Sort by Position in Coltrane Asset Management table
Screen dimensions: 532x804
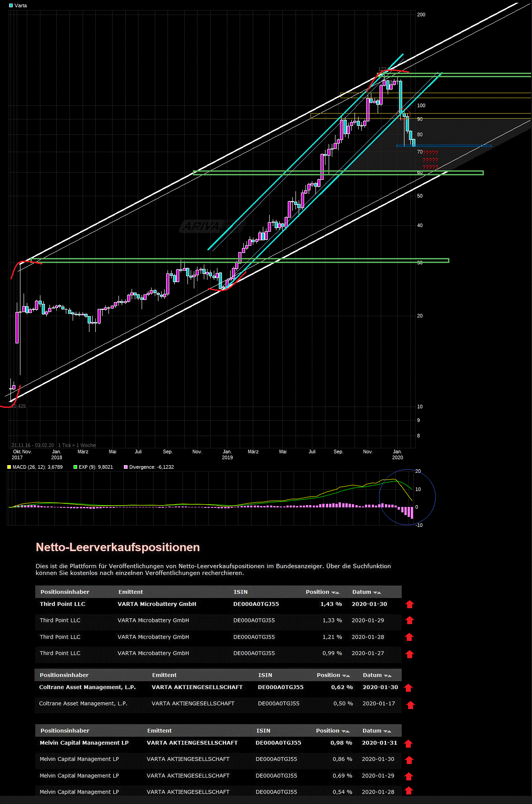(346, 675)
